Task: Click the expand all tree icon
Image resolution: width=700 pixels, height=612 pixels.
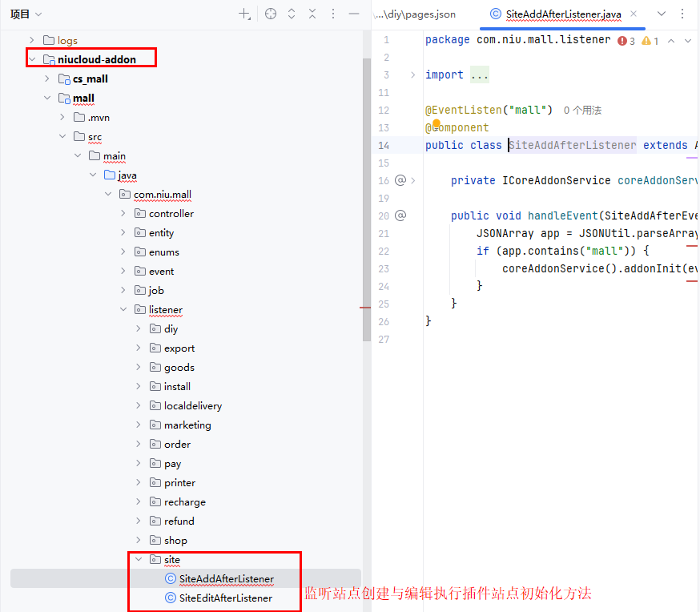Action: pyautogui.click(x=292, y=14)
